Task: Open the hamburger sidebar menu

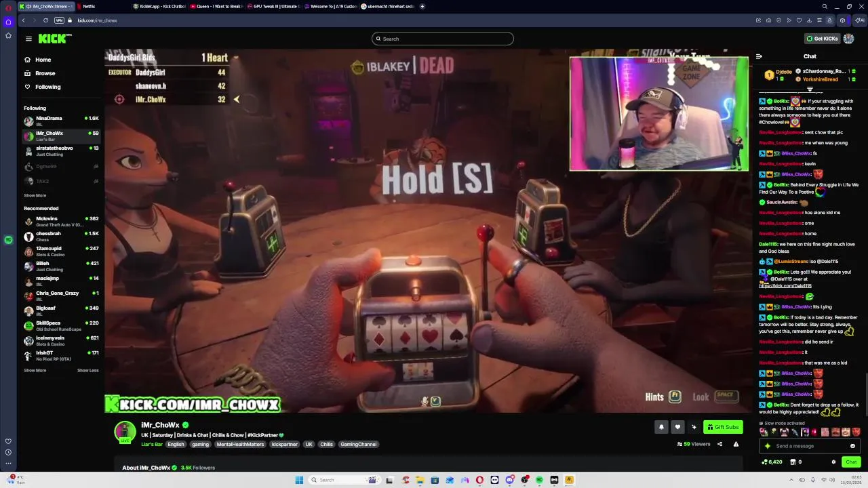Action: point(28,39)
